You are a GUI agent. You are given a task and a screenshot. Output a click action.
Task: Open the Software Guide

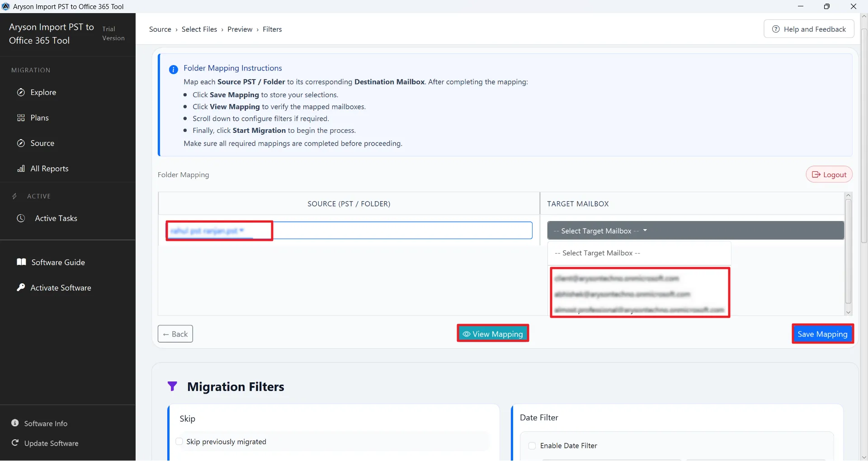coord(57,262)
